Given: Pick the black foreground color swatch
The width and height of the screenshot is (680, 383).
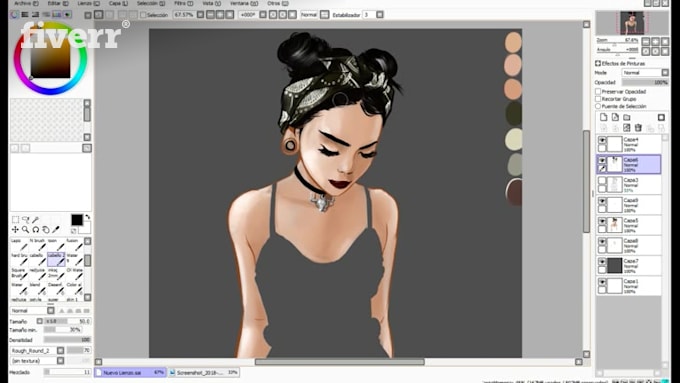Looking at the screenshot, I should pyautogui.click(x=77, y=220).
